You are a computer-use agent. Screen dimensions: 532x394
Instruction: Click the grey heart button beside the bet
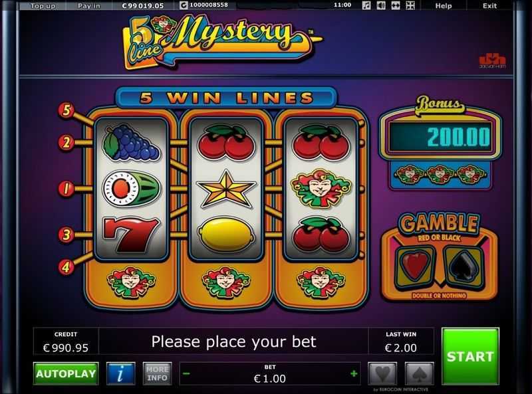click(x=382, y=373)
